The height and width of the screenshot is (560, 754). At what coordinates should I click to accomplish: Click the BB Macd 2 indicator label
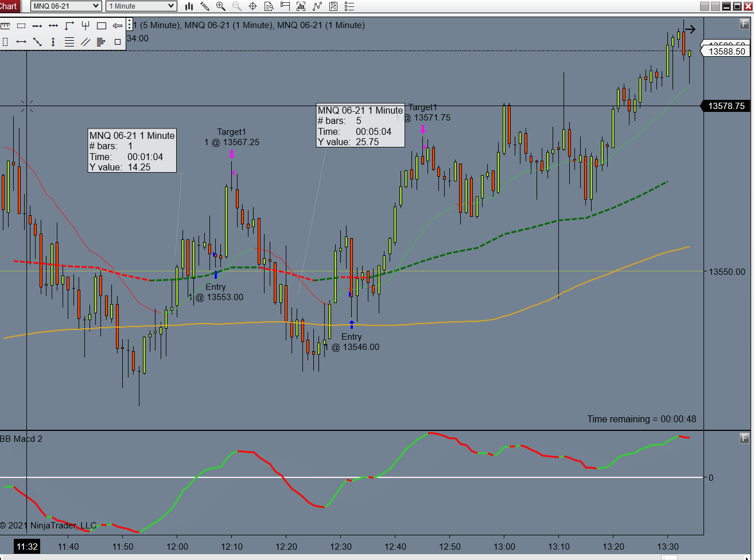(21, 439)
